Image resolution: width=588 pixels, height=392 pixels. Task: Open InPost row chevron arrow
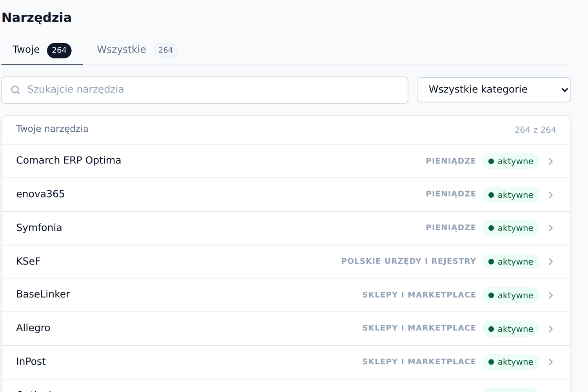pos(551,362)
